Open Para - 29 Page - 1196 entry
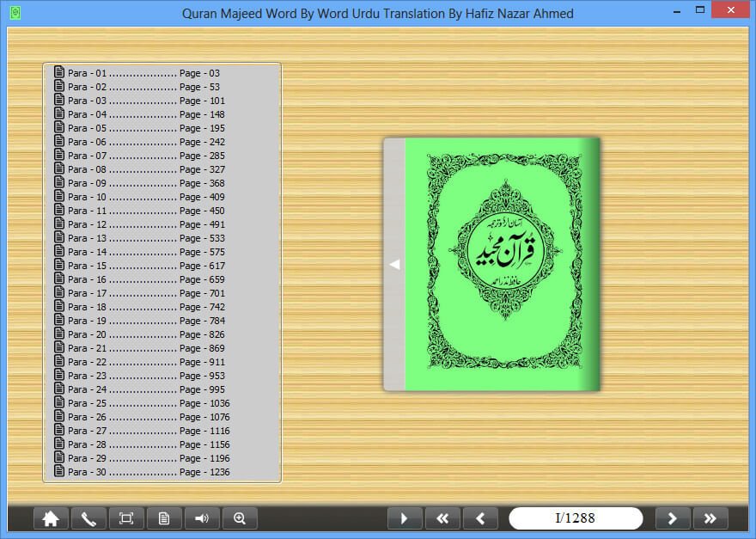 coord(142,458)
